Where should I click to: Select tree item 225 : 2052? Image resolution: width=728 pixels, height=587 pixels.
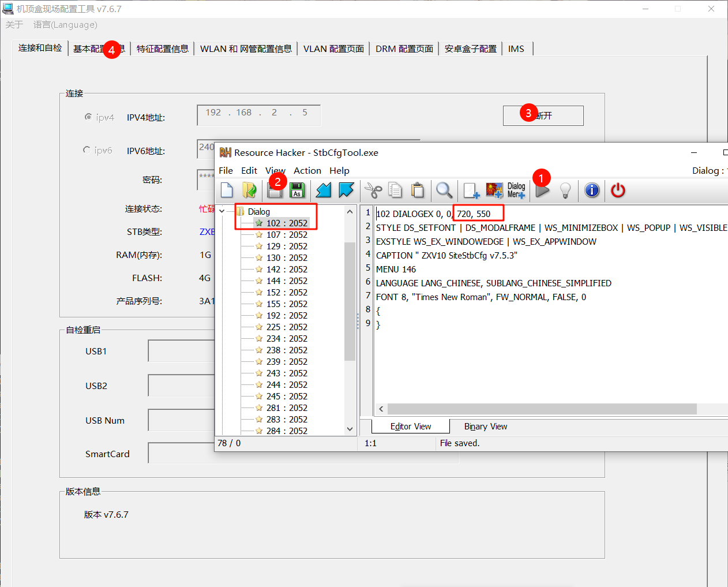287,327
